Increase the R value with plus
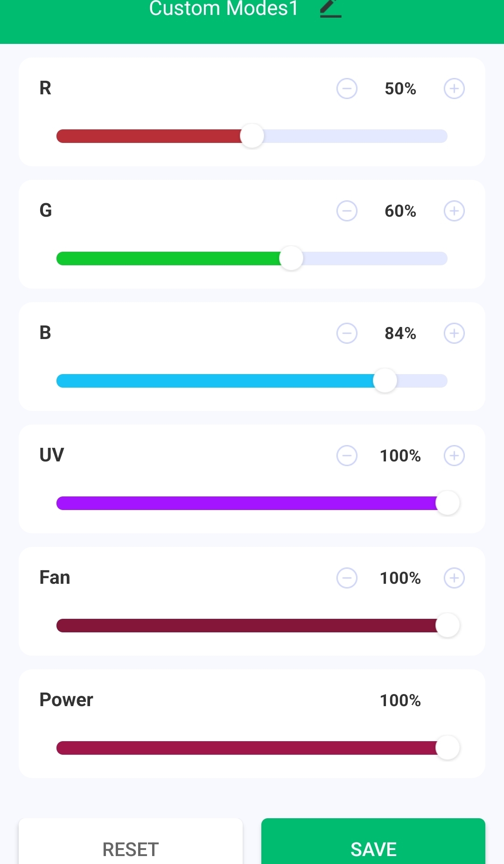This screenshot has width=504, height=864. click(454, 89)
